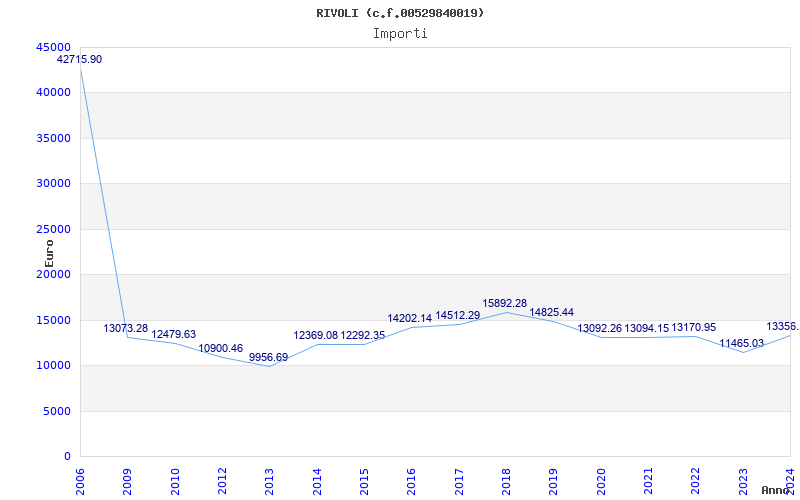The height and width of the screenshot is (500, 800).
Task: Click the 12369.08 data label
Action: [x=315, y=335]
